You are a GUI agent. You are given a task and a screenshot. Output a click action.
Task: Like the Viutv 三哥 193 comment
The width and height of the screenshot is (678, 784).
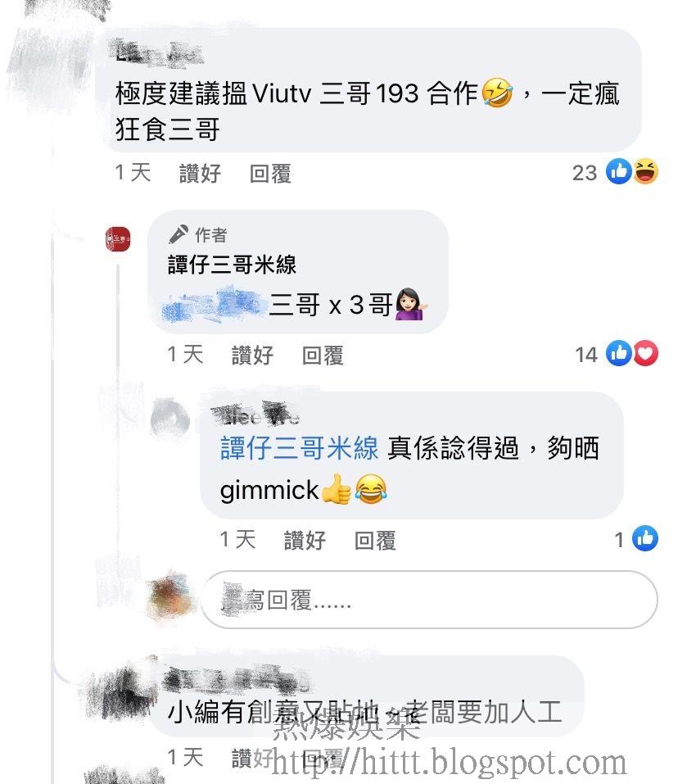200,174
